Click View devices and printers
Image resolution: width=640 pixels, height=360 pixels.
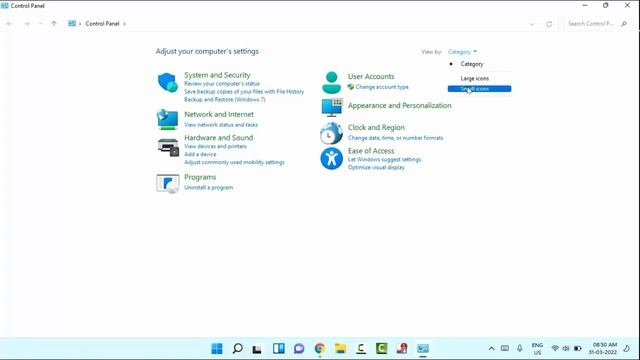click(x=216, y=146)
